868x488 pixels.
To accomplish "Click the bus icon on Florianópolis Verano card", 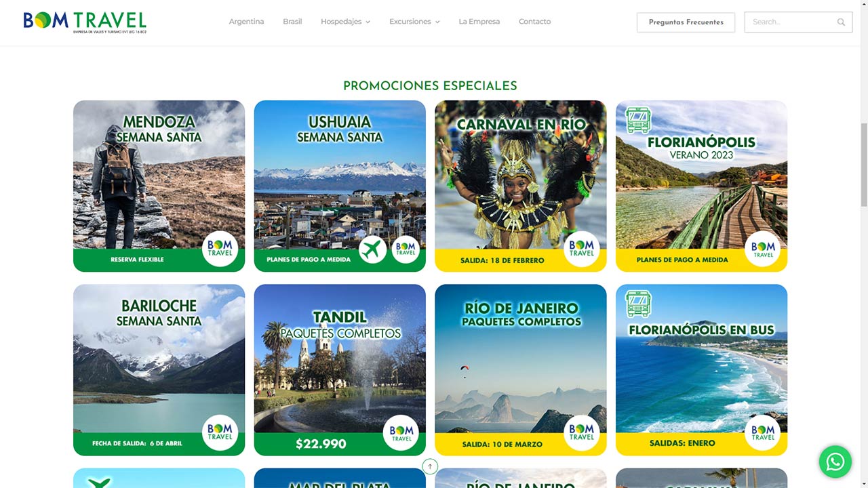I will point(637,120).
